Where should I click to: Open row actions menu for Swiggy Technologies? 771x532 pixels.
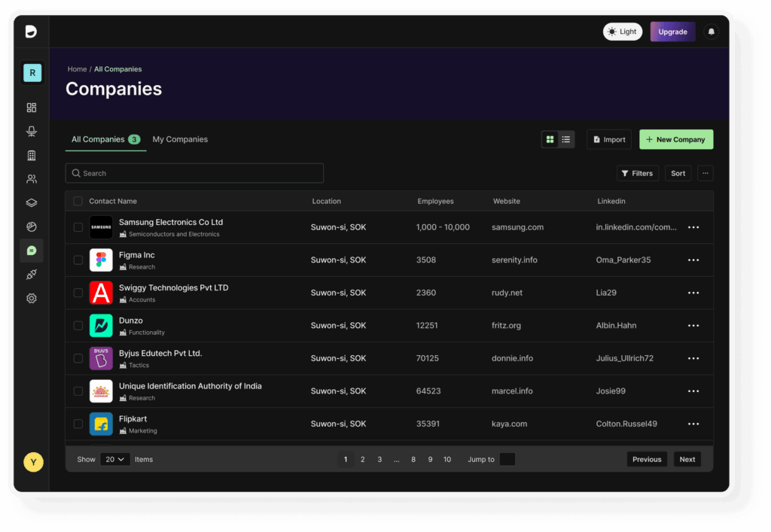[x=693, y=293]
